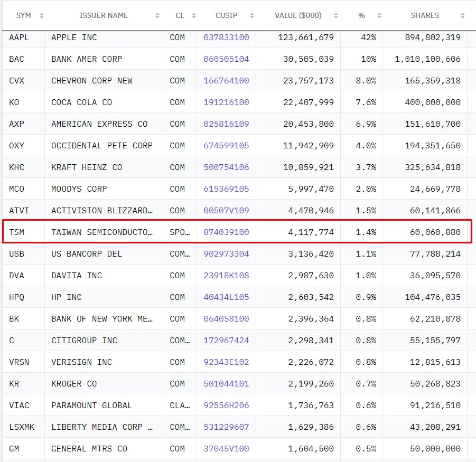Click issuer name APPLE INC

pos(74,37)
